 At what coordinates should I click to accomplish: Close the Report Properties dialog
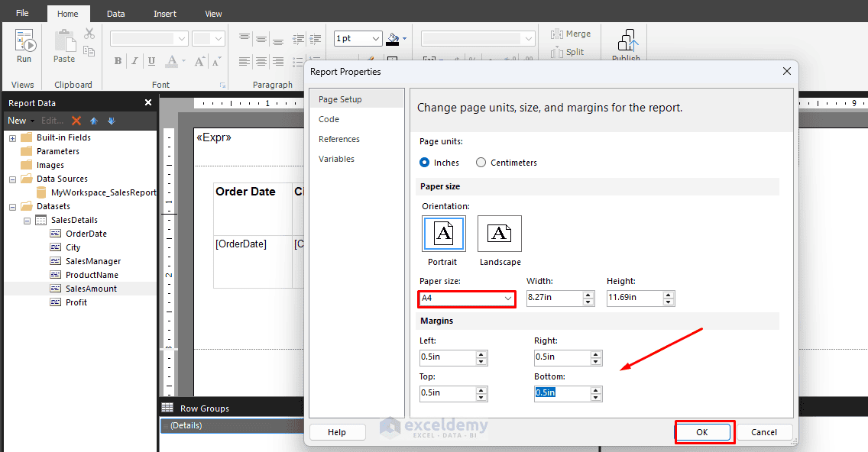pyautogui.click(x=787, y=71)
